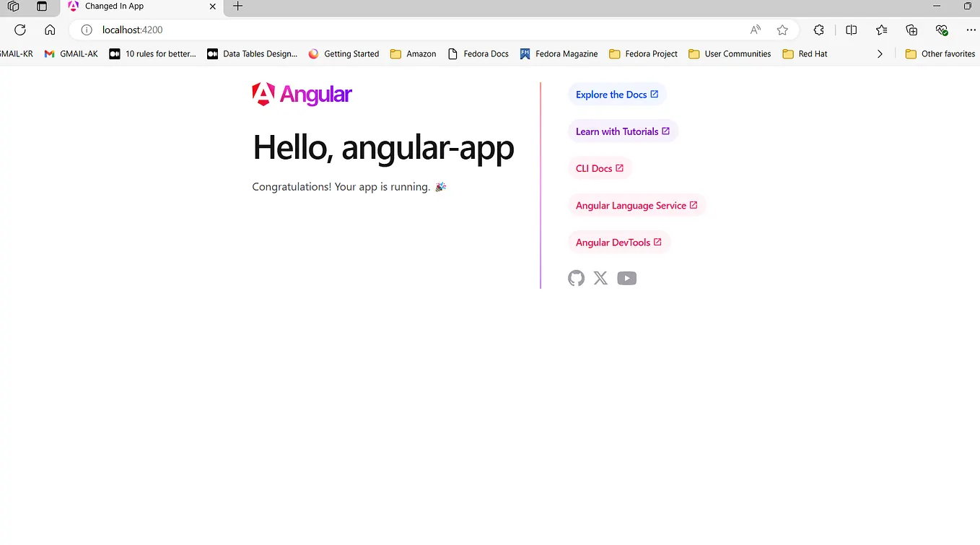Expand hidden bookmarks with the chevron
Image resolution: width=980 pixels, height=545 pixels.
coord(880,53)
